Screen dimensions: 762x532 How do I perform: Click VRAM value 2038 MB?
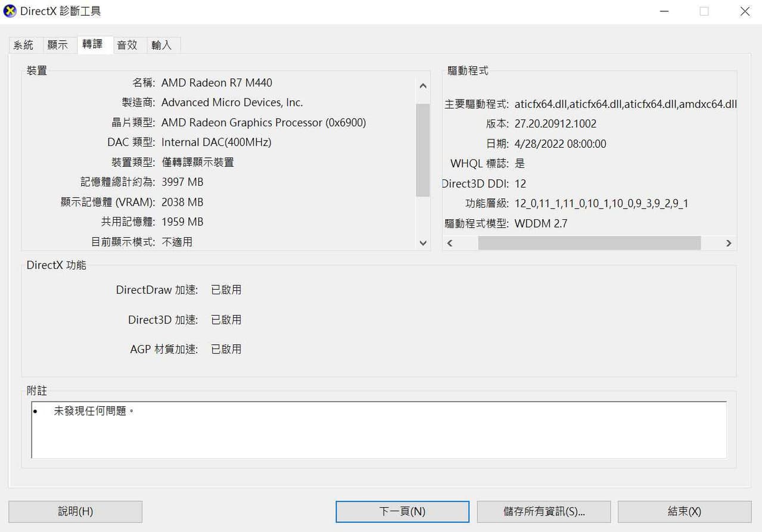[182, 202]
